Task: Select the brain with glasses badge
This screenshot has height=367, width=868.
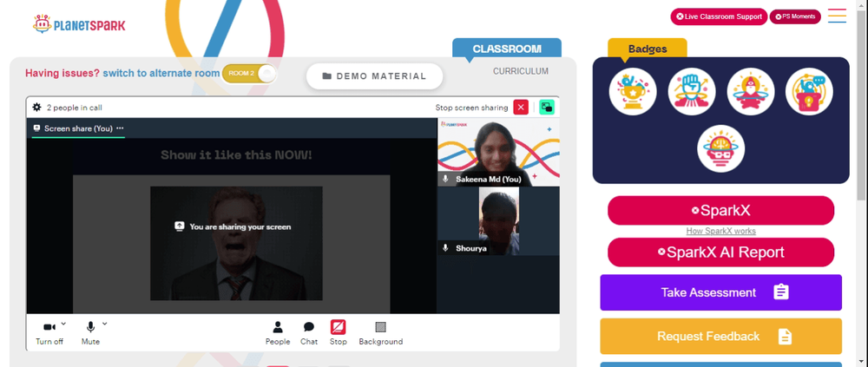Action: [720, 148]
